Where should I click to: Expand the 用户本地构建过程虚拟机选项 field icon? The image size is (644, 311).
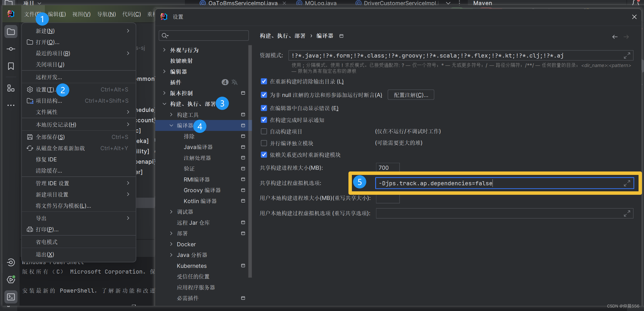pos(627,213)
